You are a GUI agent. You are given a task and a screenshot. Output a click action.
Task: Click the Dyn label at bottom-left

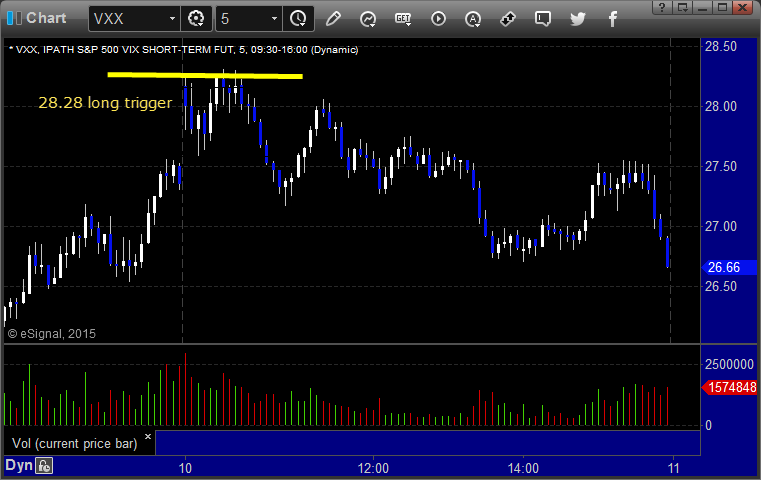(x=19, y=465)
